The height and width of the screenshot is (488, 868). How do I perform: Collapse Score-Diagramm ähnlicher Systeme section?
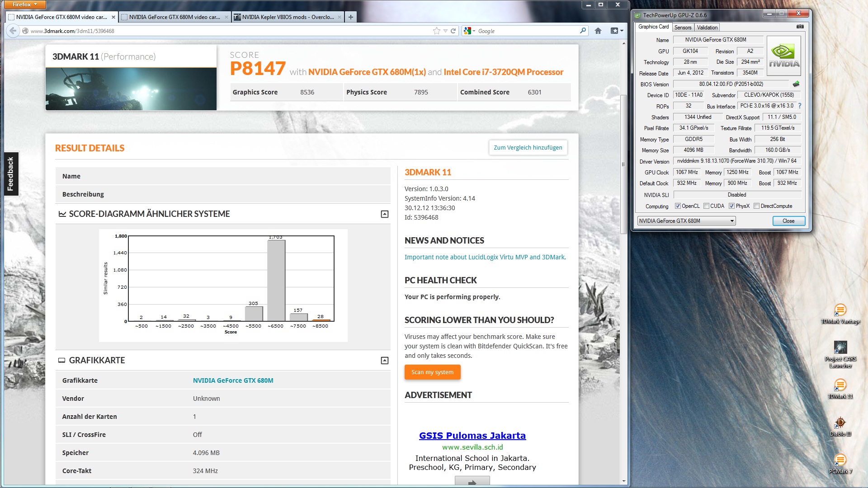pos(385,214)
